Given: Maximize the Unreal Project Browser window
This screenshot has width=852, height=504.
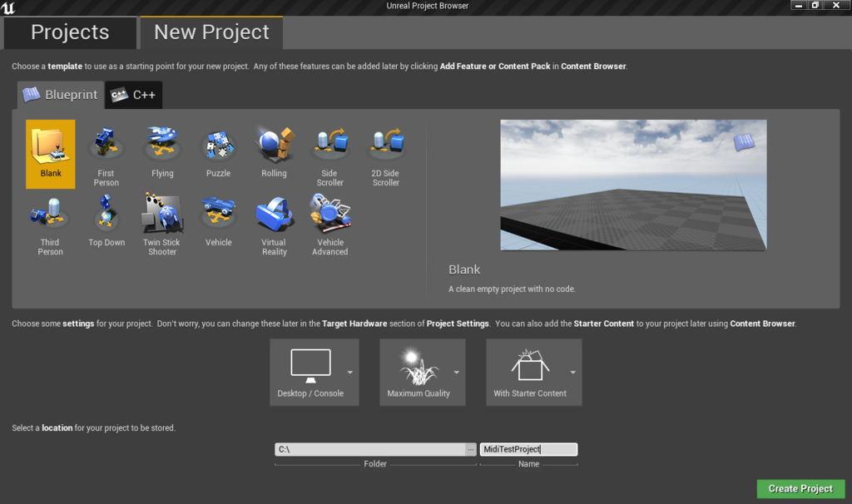Looking at the screenshot, I should click(x=815, y=6).
